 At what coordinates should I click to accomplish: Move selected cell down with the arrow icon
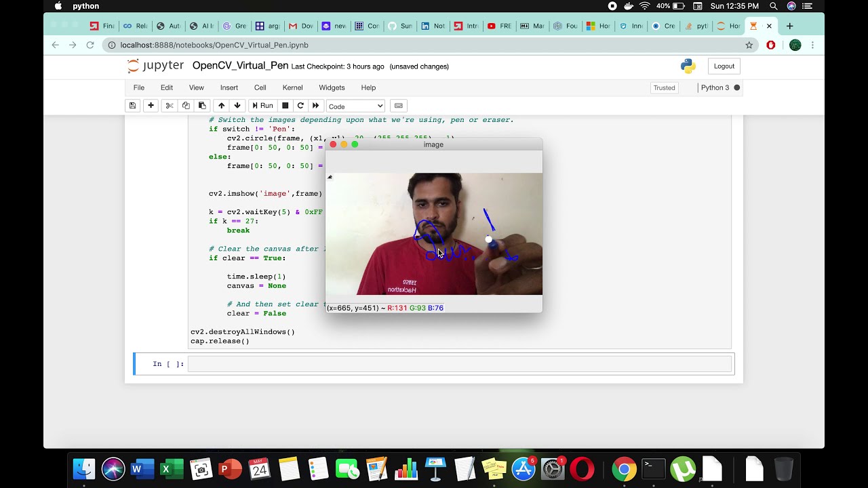coord(237,106)
